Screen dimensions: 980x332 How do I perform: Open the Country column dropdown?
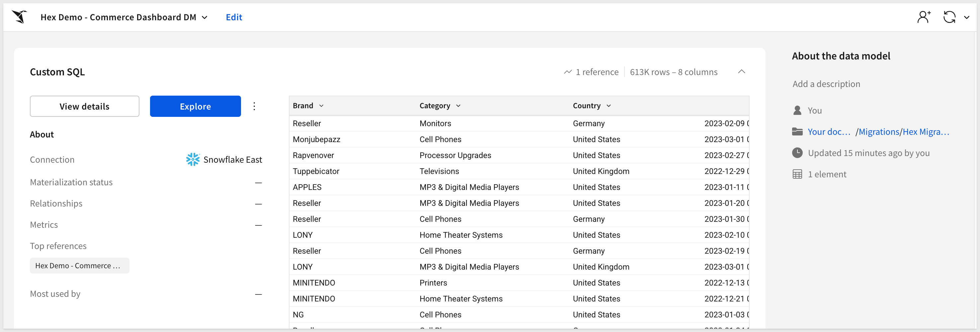tap(609, 106)
